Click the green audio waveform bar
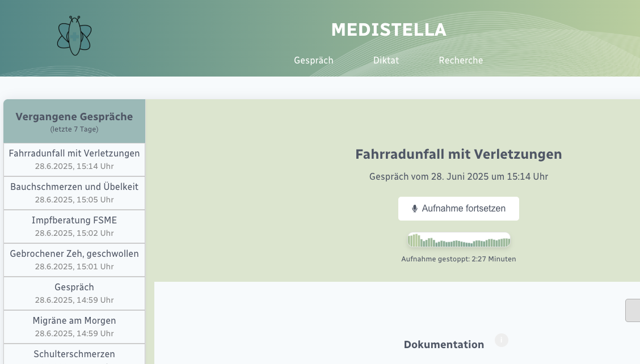 pos(458,241)
